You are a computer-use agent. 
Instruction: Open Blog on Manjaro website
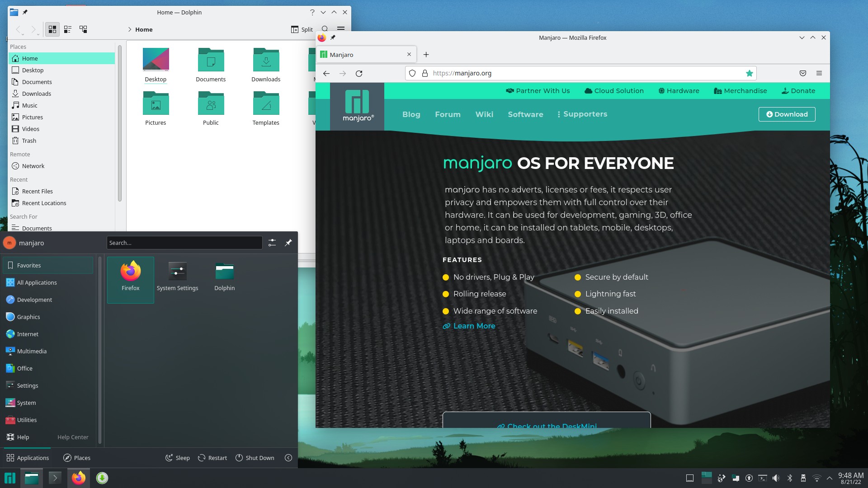(x=411, y=114)
